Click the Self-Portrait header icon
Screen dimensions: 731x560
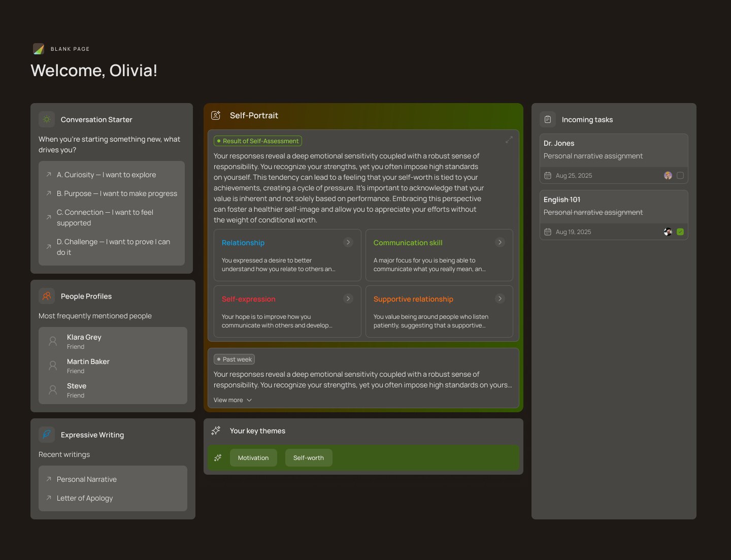216,115
